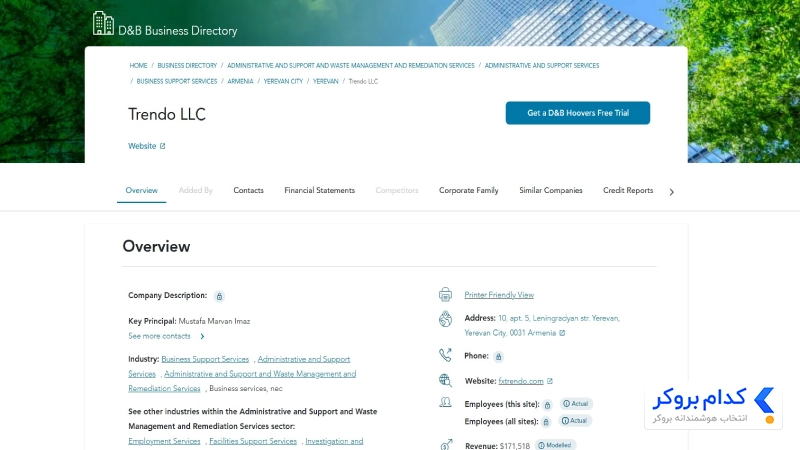The image size is (800, 450).
Task: Select the Competitors tab
Action: (x=397, y=190)
